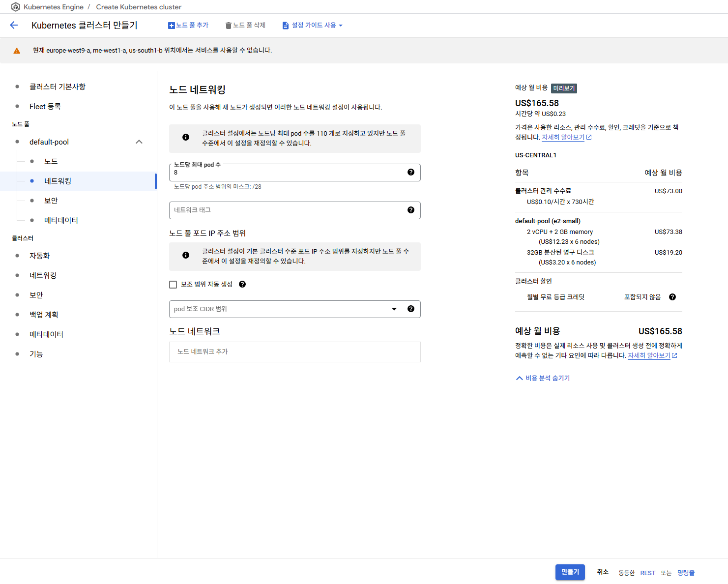
Task: Click the US$73.00 management fee value
Action: (x=668, y=191)
